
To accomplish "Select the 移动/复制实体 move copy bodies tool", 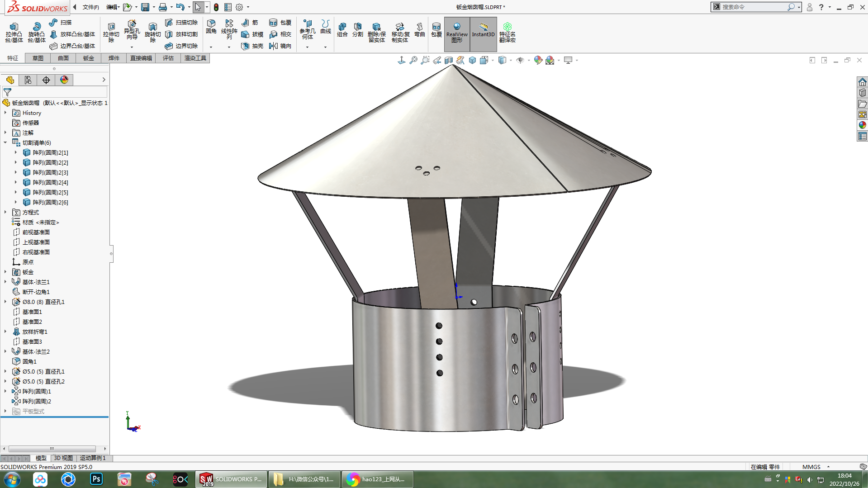I will click(400, 32).
